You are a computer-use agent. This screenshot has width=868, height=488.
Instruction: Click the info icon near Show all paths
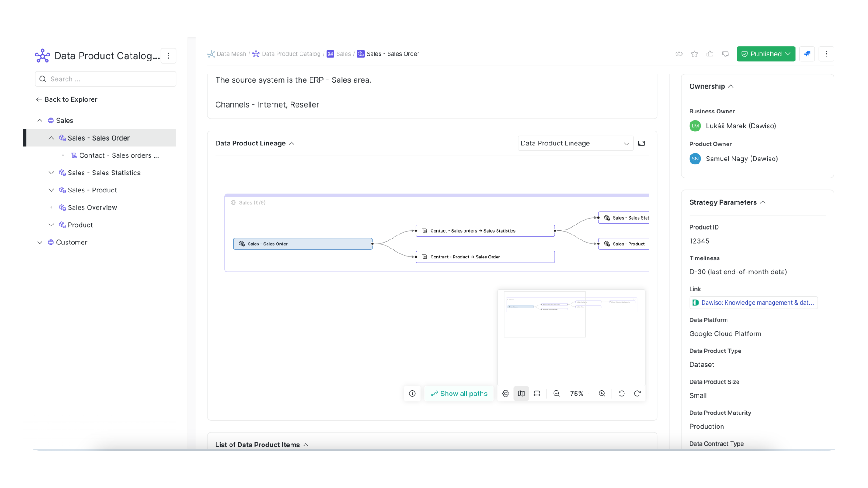412,394
